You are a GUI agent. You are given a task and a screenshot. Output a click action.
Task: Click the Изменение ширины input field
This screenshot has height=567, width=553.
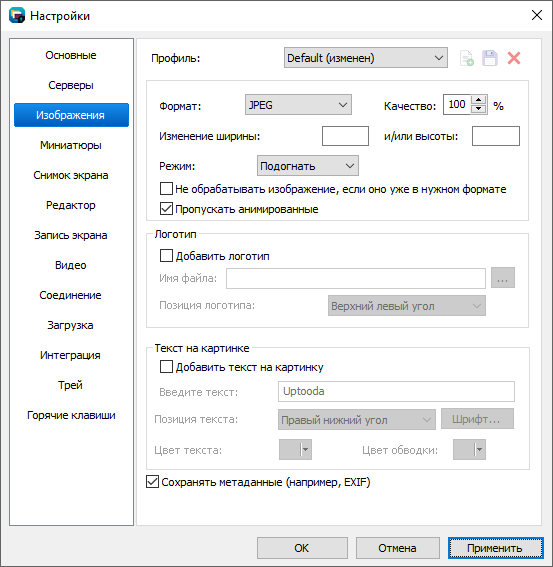pyautogui.click(x=345, y=136)
